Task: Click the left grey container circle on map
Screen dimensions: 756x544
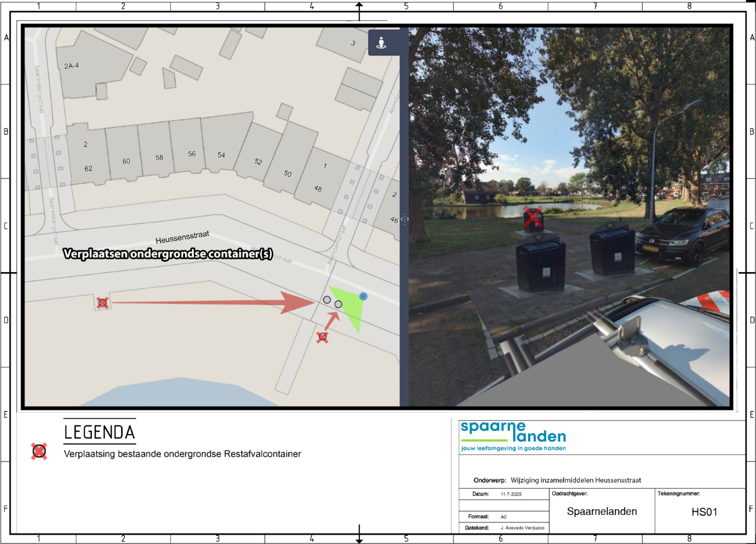Action: [x=327, y=300]
